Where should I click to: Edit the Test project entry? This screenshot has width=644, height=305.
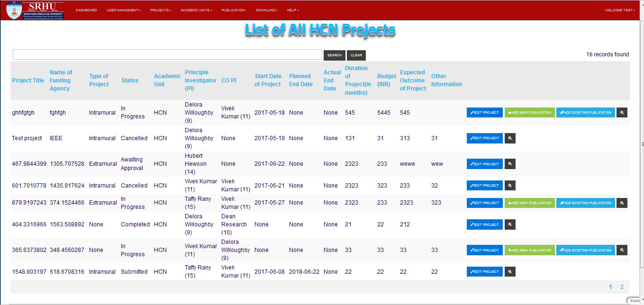point(485,138)
